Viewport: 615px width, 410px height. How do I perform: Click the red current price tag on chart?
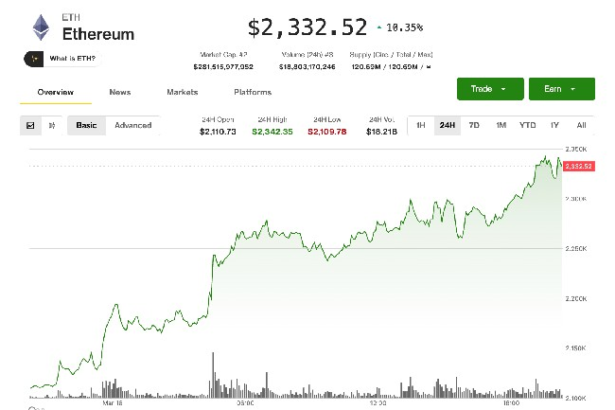tap(580, 166)
